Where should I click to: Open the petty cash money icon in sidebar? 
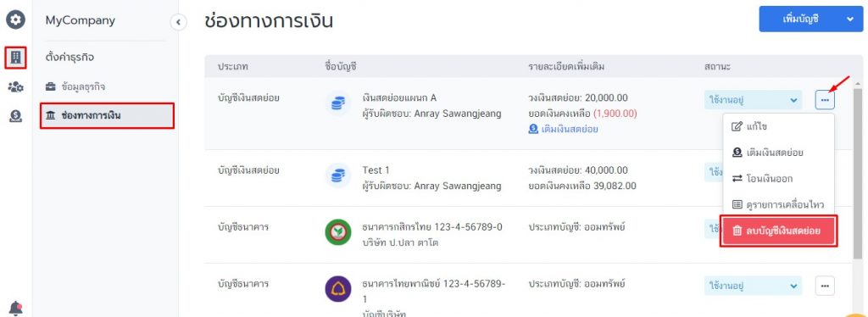click(15, 116)
